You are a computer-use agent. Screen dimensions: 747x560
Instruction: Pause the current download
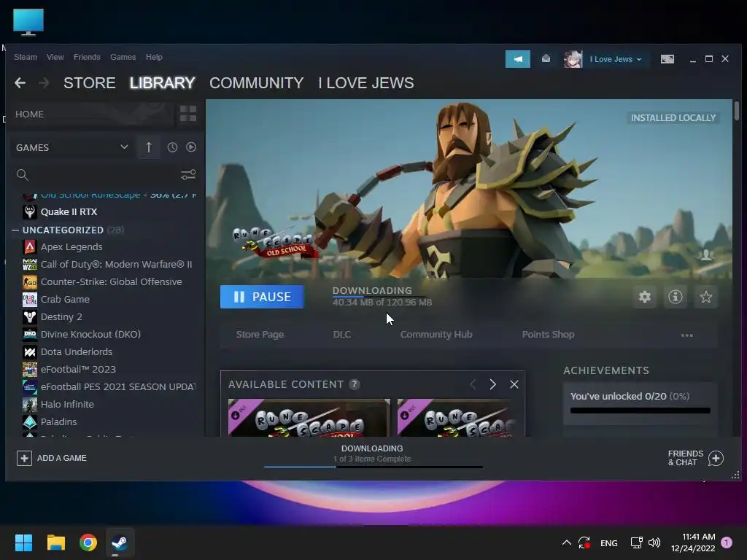262,297
